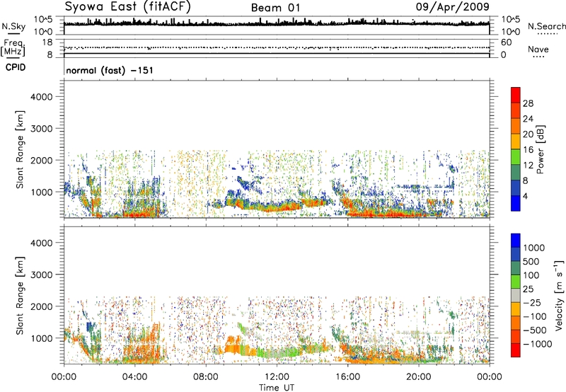The image size is (566, 392).
Task: Click the green velocity band near 12:00 in velocity panel
Action: [276, 352]
